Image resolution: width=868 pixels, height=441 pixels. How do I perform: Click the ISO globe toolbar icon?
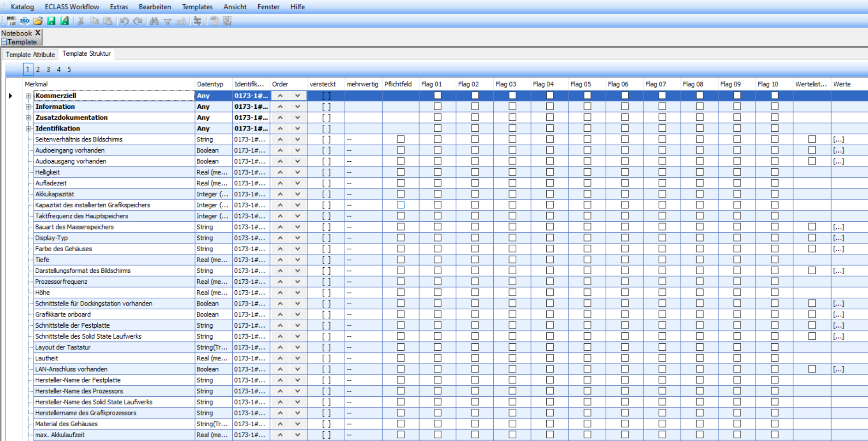click(24, 21)
